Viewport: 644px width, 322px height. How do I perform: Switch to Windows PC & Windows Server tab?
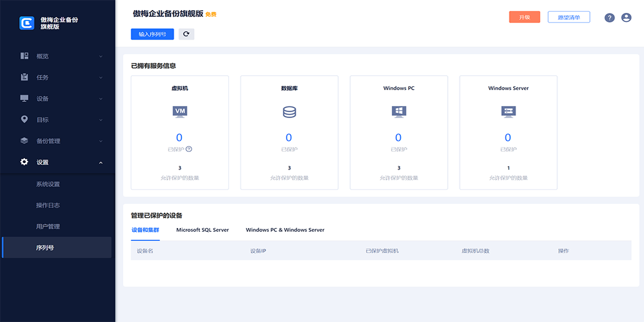tap(285, 230)
